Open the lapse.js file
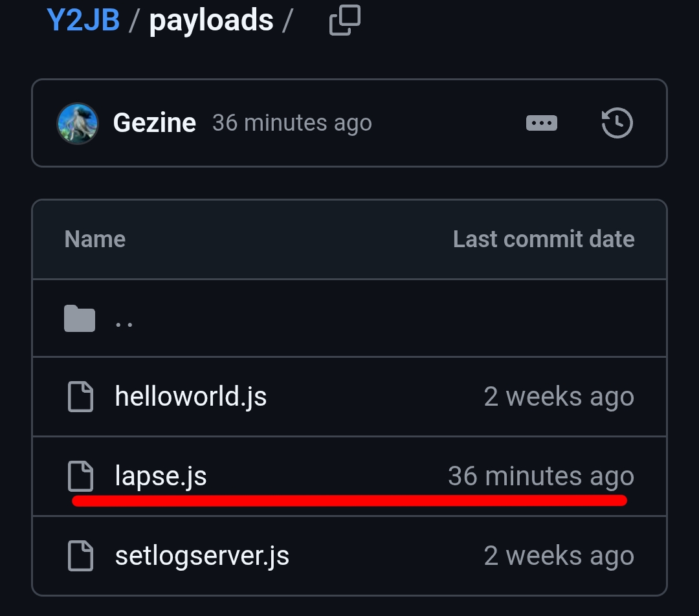This screenshot has width=699, height=616. 161,477
